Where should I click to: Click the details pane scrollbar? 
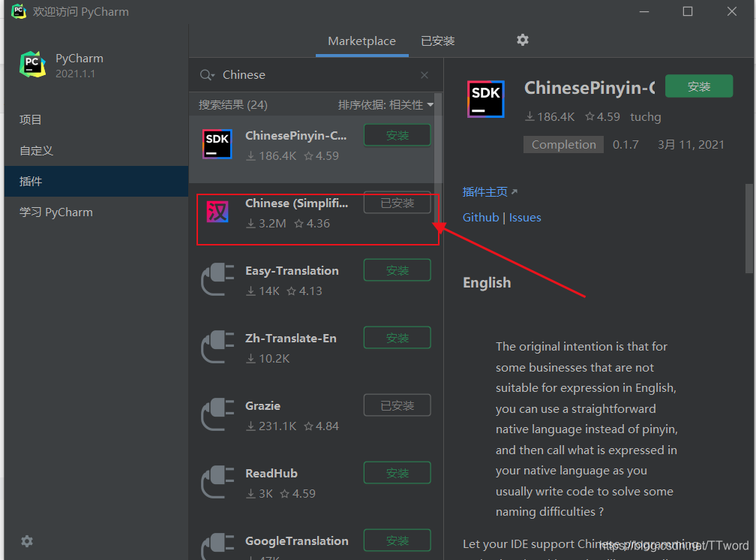pos(748,228)
